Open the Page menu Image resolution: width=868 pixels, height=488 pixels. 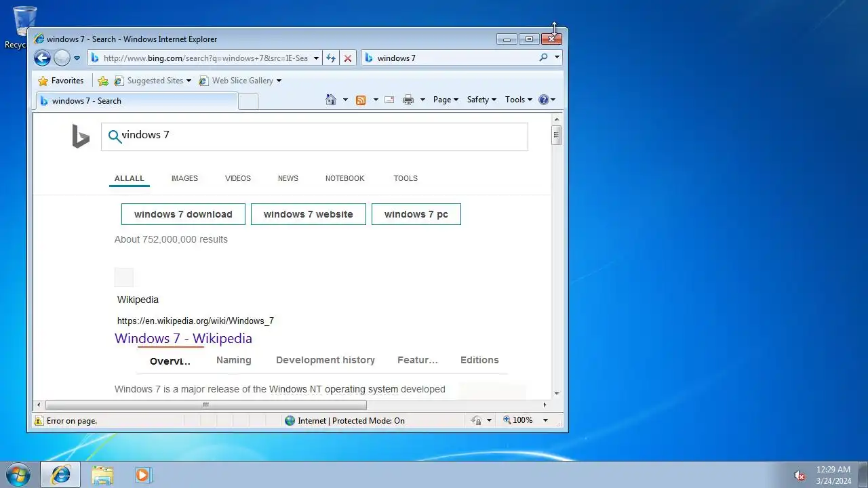pos(446,100)
